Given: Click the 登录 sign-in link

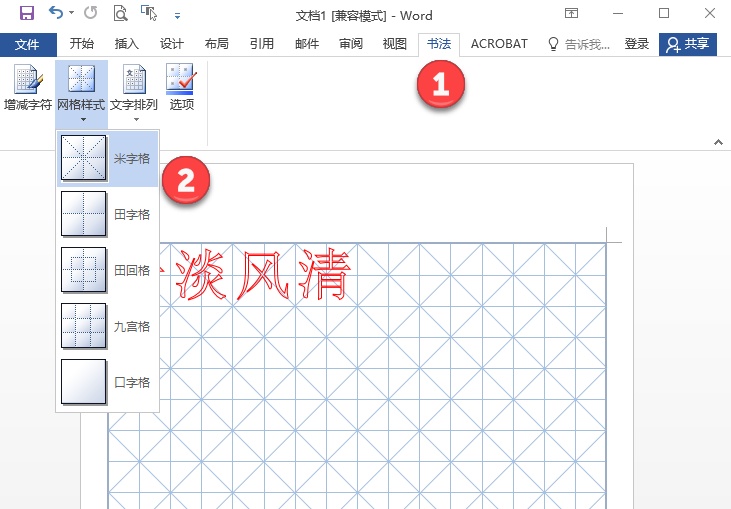Looking at the screenshot, I should [637, 44].
